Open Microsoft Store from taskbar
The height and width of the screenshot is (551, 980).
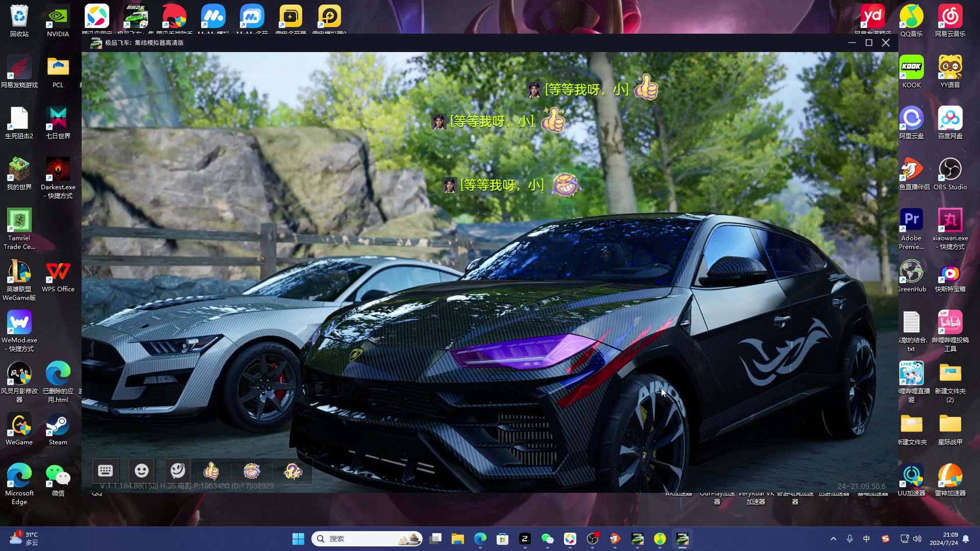(x=503, y=539)
